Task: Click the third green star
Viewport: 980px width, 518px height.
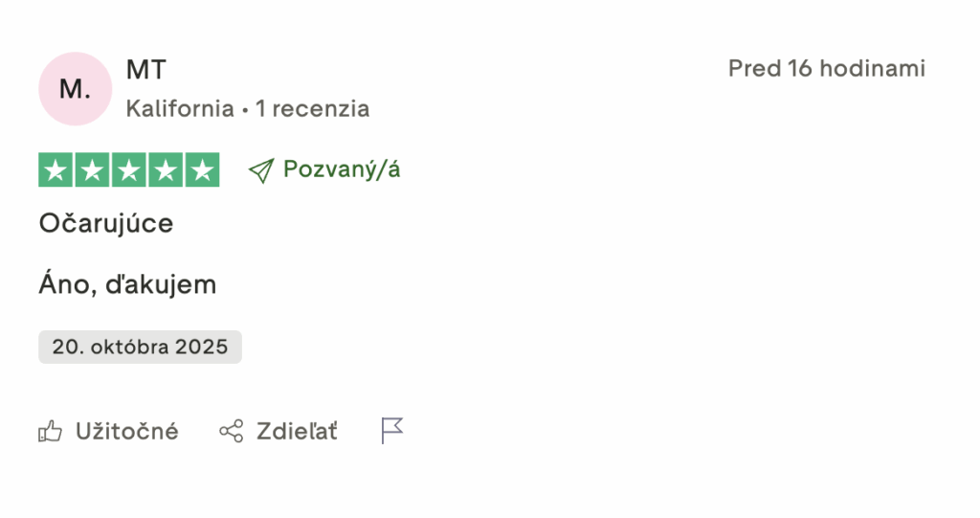Action: [129, 170]
